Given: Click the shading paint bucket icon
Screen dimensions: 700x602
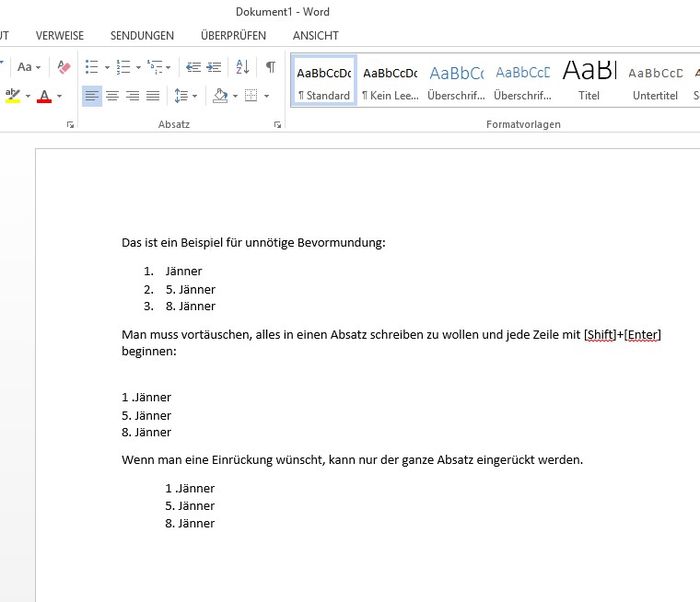Looking at the screenshot, I should tap(220, 96).
